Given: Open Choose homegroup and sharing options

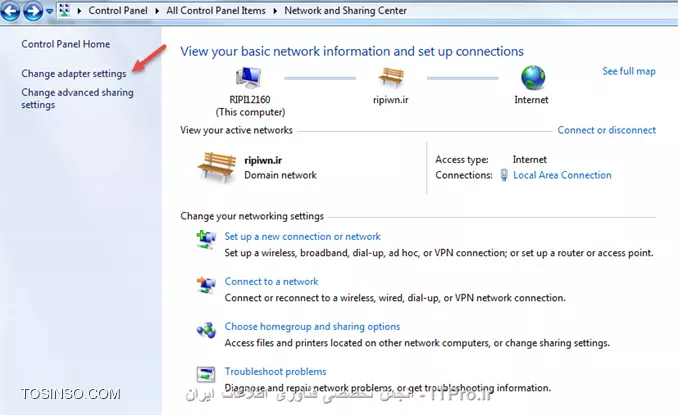Looking at the screenshot, I should tap(312, 326).
